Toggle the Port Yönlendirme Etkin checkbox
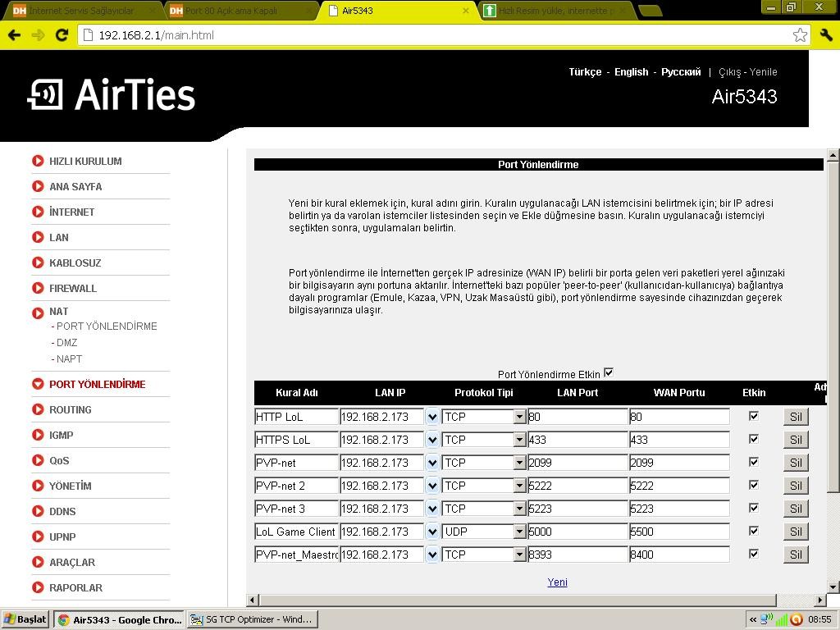The width and height of the screenshot is (840, 630). pos(608,373)
